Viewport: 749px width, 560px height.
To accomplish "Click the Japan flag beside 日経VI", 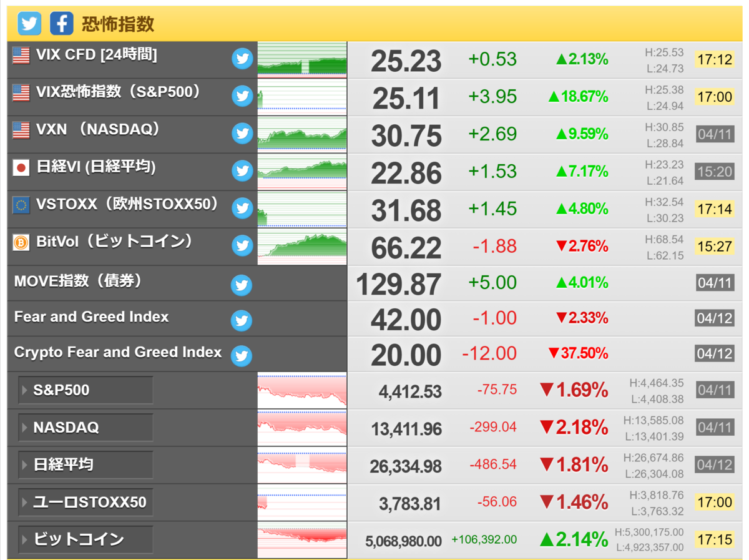I will pyautogui.click(x=21, y=167).
